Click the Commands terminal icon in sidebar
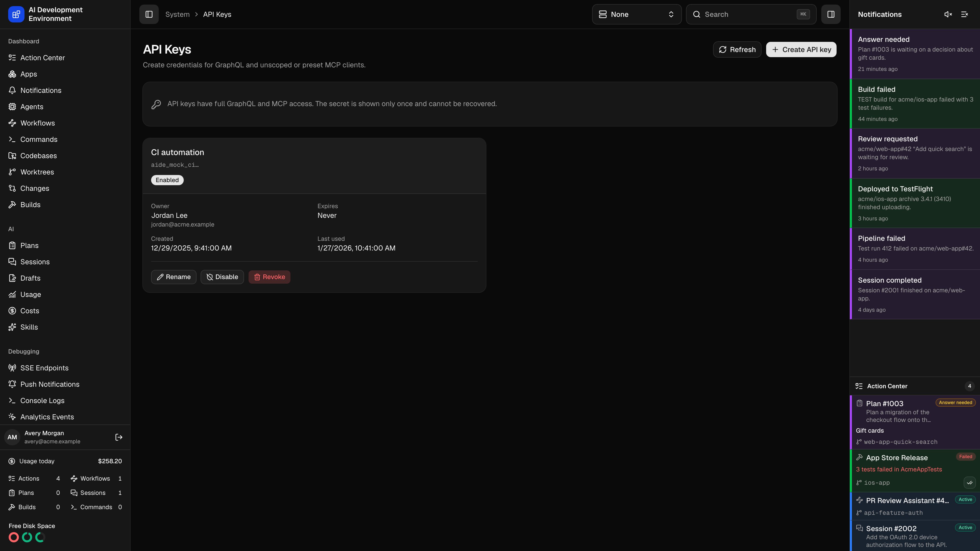The width and height of the screenshot is (980, 551). (12, 140)
